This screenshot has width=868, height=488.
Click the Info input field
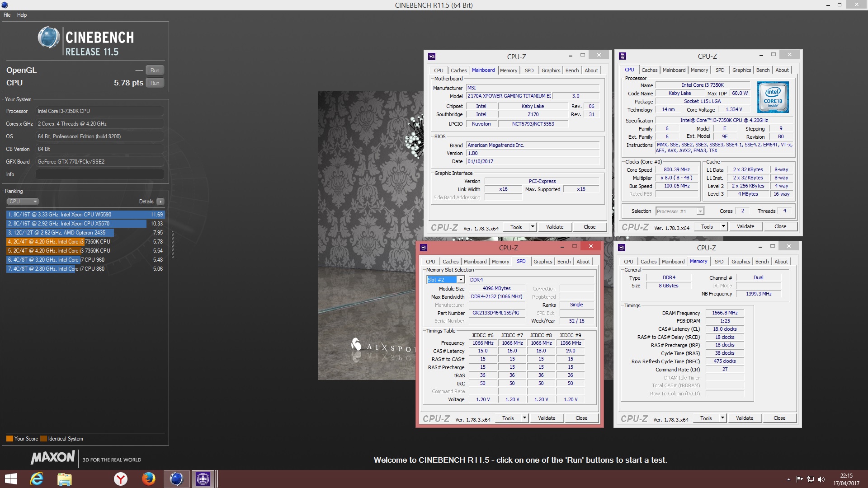99,174
